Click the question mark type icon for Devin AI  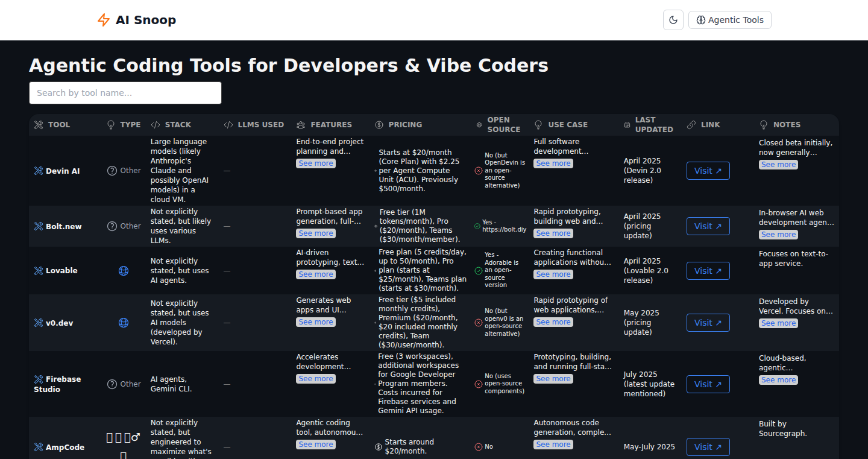pyautogui.click(x=112, y=171)
